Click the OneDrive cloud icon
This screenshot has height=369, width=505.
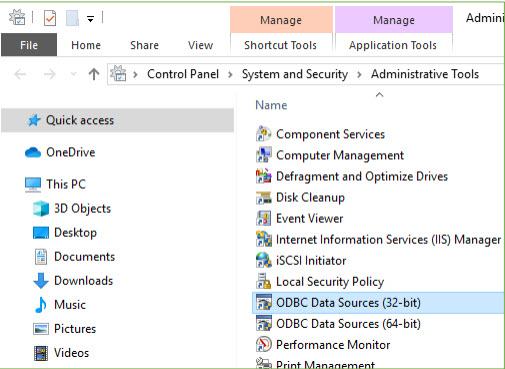pos(33,152)
